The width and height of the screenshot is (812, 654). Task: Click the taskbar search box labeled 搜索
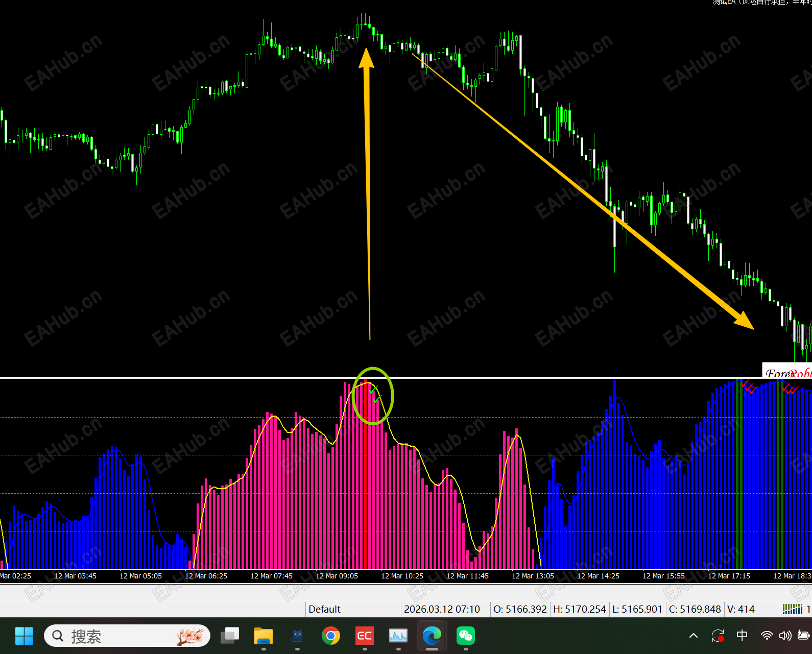127,636
